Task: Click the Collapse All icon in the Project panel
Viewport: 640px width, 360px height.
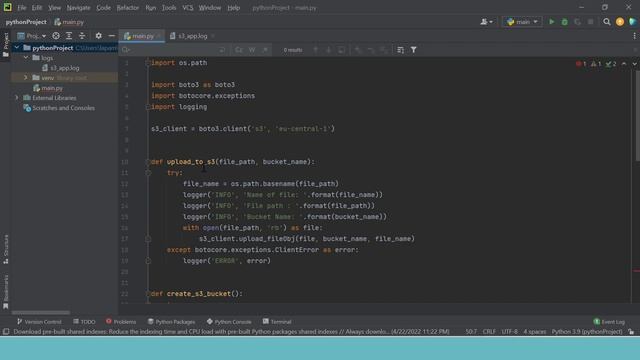Action: 82,36
